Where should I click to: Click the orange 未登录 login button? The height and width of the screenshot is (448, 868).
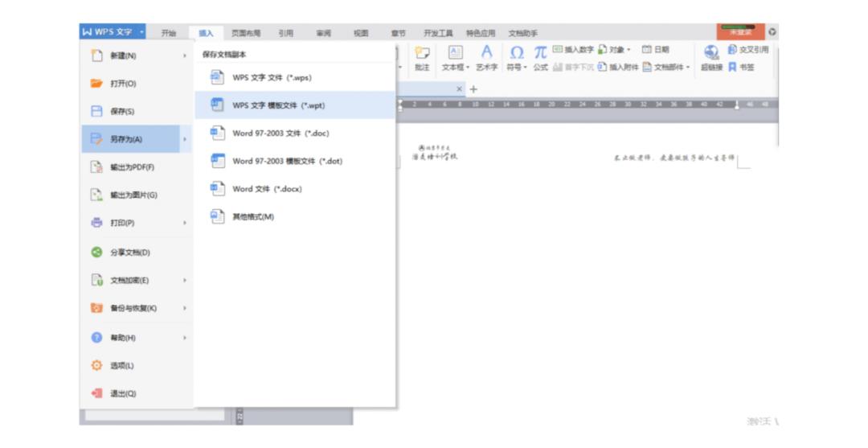[741, 31]
